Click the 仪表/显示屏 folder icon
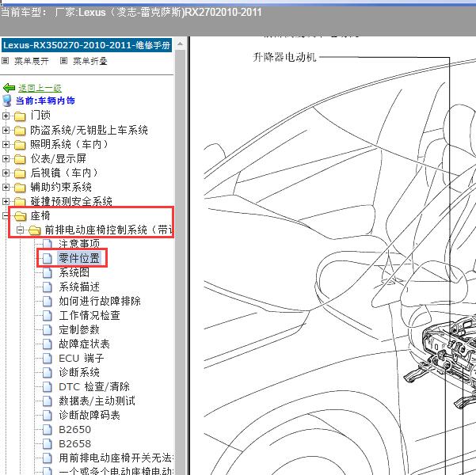Viewport: 476px width, 475px height. (20, 159)
